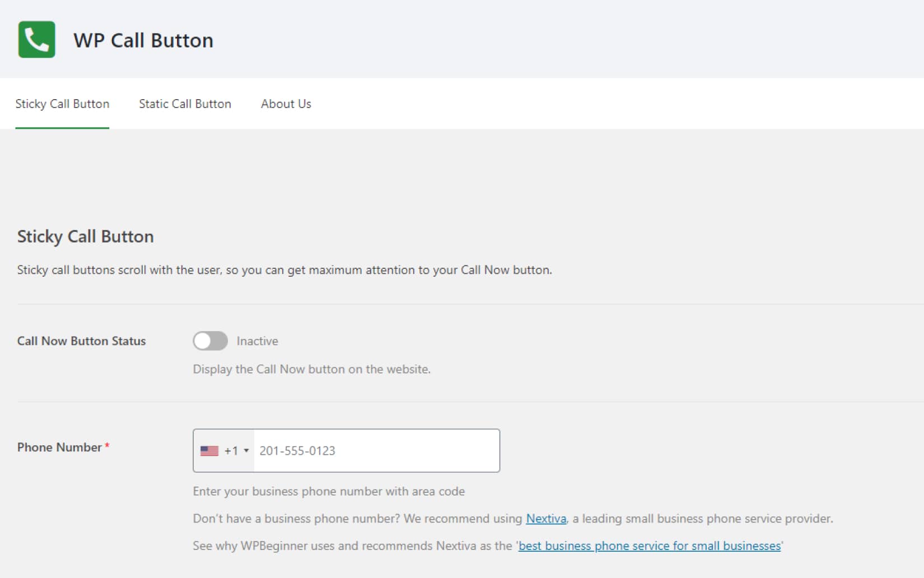Click inside the phone number input field
The width and height of the screenshot is (924, 578).
(375, 450)
